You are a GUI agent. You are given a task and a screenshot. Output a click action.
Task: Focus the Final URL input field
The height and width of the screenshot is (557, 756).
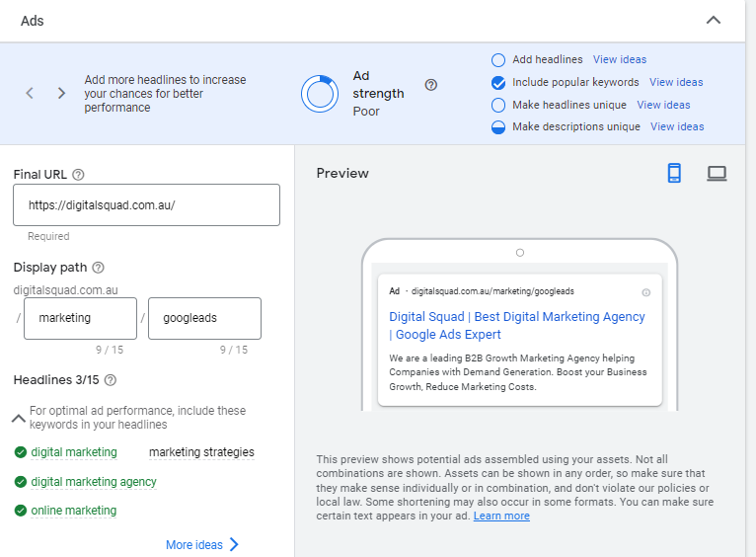click(147, 205)
